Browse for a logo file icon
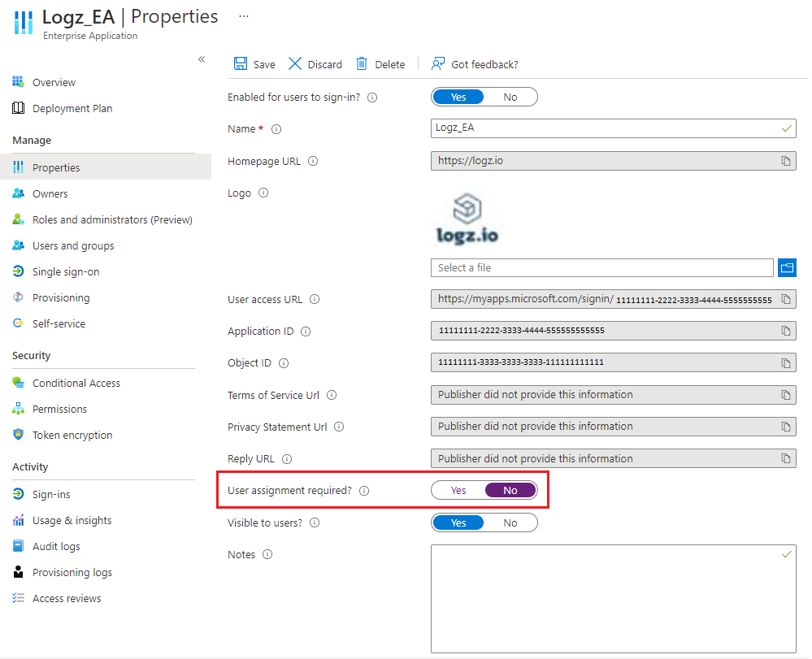The image size is (812, 659). (x=787, y=267)
